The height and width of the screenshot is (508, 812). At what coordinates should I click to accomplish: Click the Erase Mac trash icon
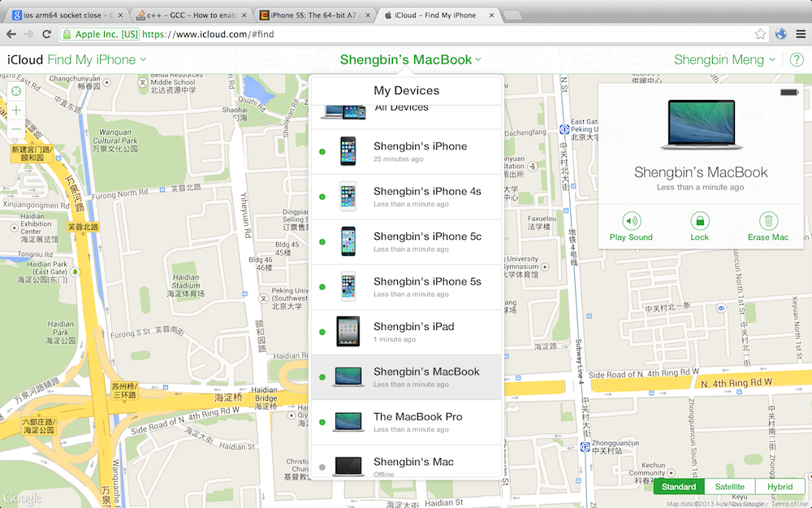tap(768, 221)
